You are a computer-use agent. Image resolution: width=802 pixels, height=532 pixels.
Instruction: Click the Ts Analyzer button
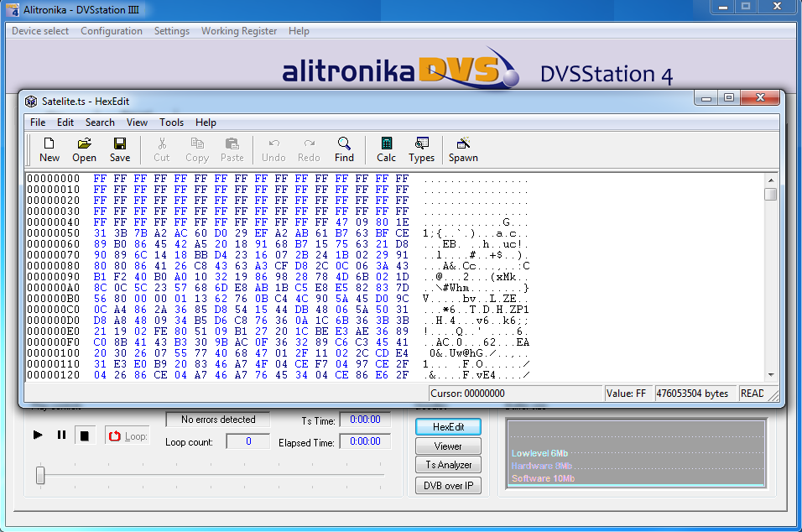point(448,466)
